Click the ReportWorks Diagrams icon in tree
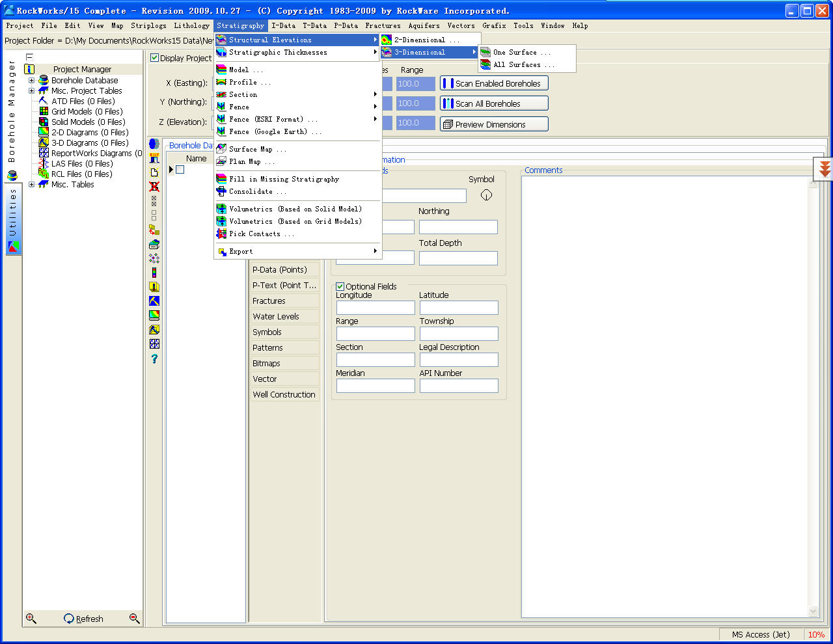Viewport: 833px width, 644px height. [44, 153]
